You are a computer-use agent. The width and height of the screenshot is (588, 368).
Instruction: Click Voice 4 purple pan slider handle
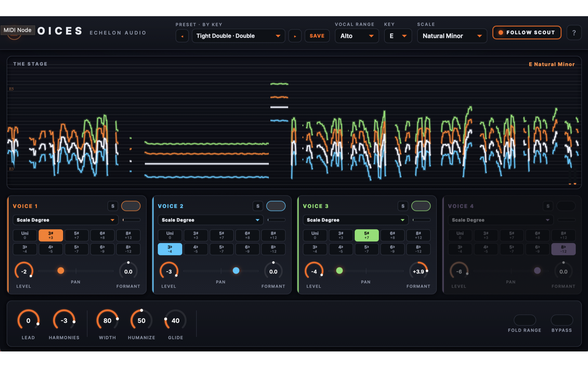coord(537,271)
